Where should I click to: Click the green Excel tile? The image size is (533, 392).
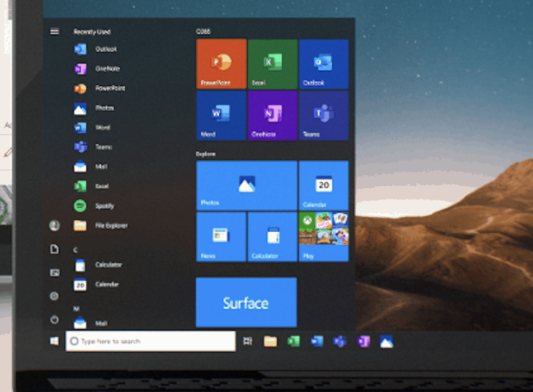click(x=272, y=64)
